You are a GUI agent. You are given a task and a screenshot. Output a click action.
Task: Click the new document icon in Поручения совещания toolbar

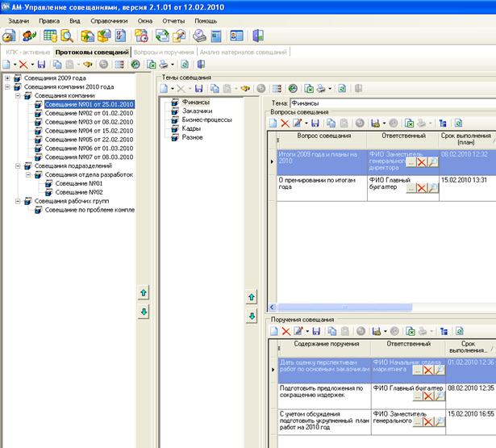pyautogui.click(x=272, y=331)
